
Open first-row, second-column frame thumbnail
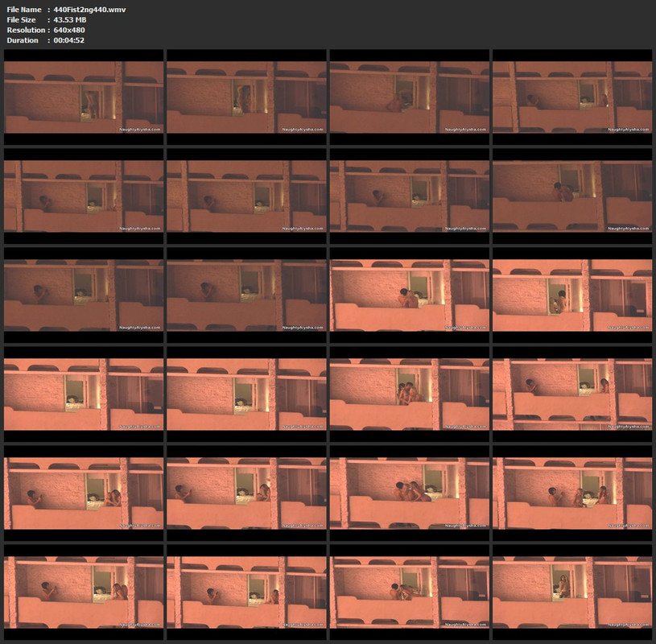click(x=246, y=97)
